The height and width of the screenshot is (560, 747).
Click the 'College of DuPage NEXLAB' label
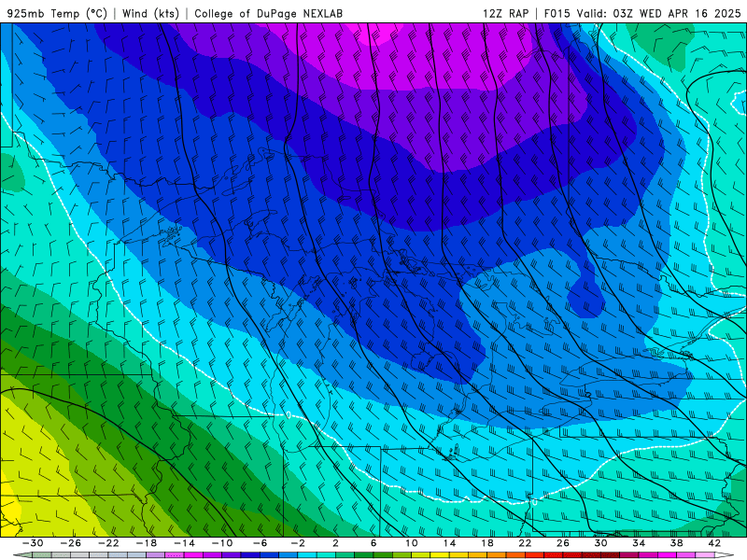tap(268, 13)
